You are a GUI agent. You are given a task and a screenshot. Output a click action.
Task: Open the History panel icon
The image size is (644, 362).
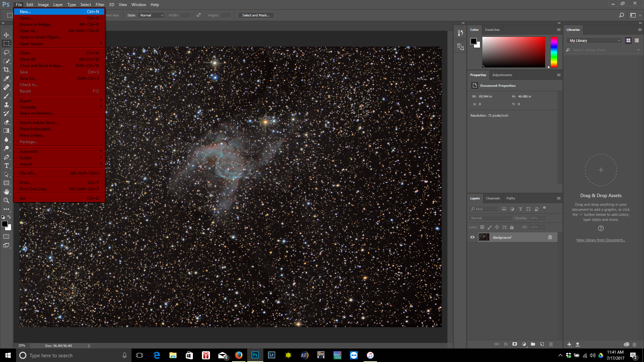tap(460, 33)
